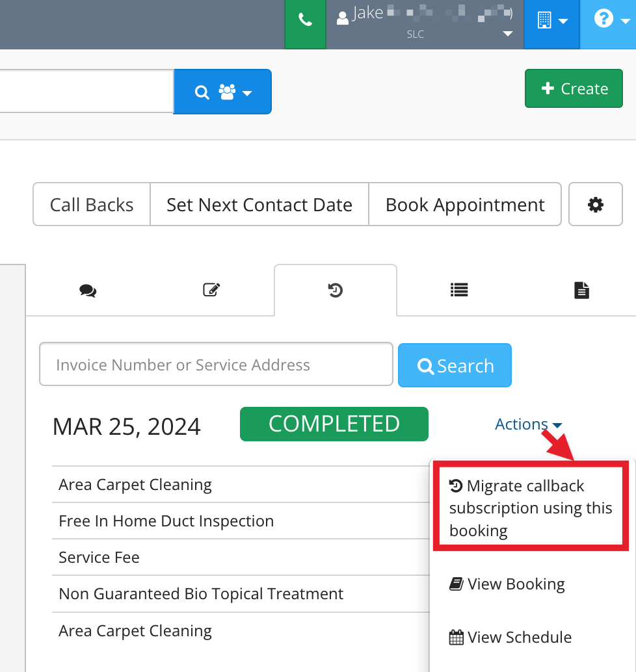The width and height of the screenshot is (636, 672).
Task: Click the blue customer search button
Action: (x=222, y=92)
